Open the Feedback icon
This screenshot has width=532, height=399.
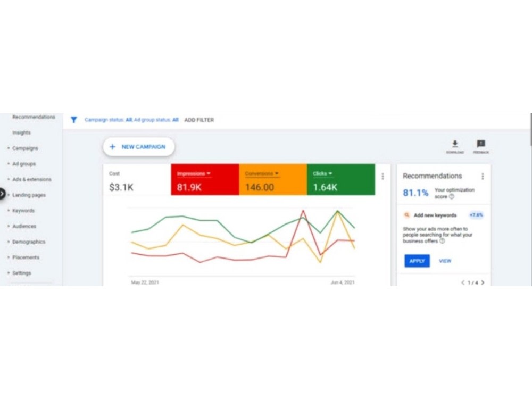pyautogui.click(x=481, y=144)
